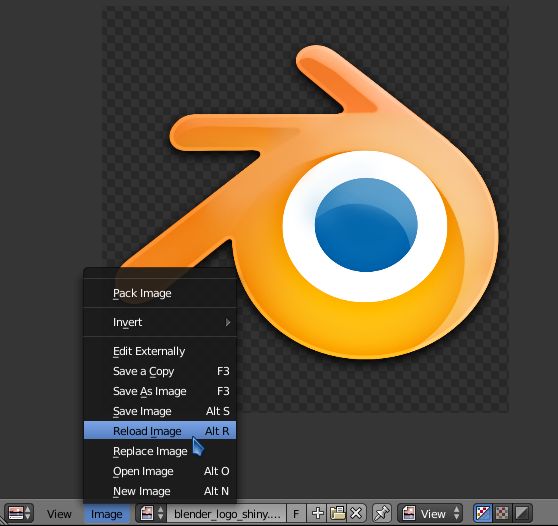Choose Pack Image from the menu
The height and width of the screenshot is (526, 558).
pyautogui.click(x=160, y=293)
